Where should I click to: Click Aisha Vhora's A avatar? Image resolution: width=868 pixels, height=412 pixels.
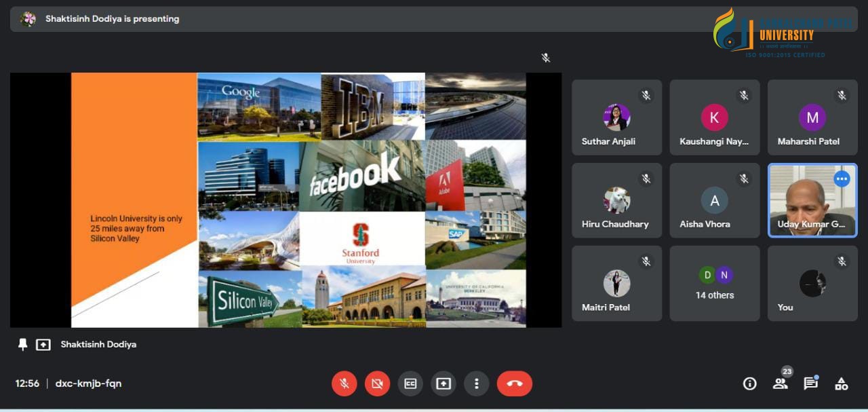click(715, 200)
